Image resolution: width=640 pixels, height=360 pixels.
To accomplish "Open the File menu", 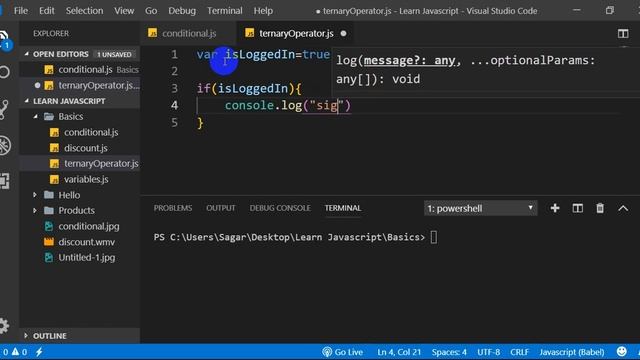I will point(21,11).
